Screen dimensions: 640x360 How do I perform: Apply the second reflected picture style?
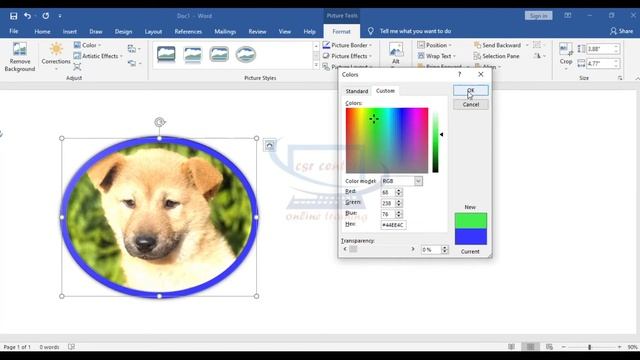coord(193,54)
